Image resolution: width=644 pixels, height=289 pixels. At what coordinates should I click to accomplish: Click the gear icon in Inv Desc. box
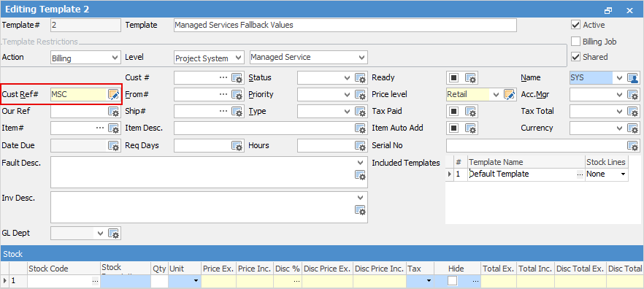(360, 211)
